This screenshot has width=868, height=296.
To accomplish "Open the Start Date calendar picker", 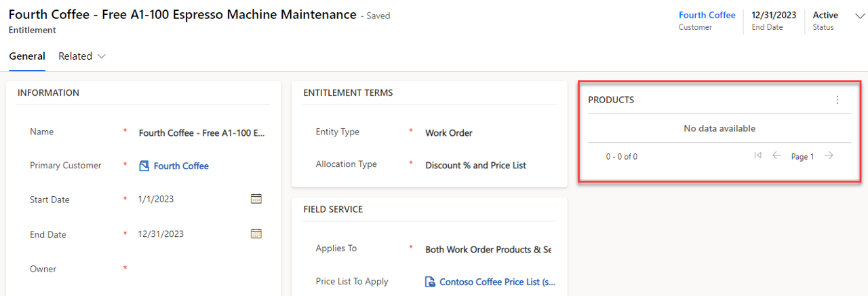I will point(256,199).
